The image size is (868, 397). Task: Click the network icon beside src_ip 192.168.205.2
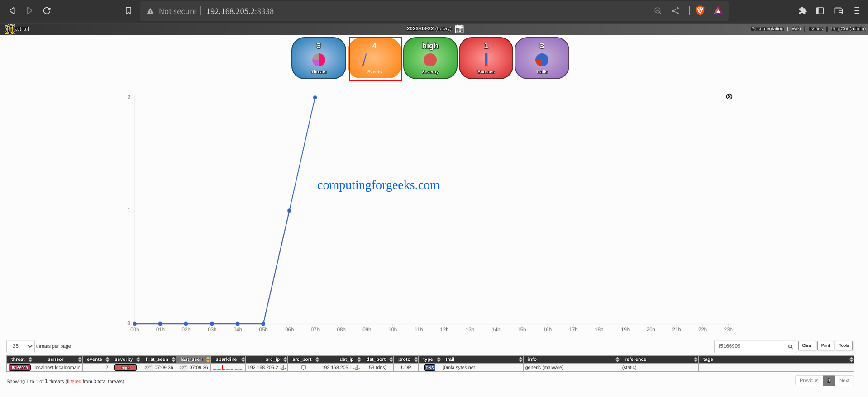(283, 368)
